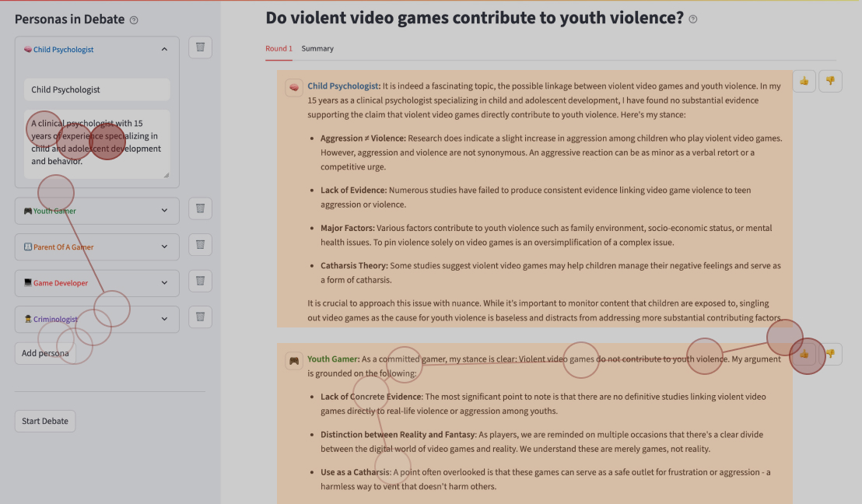This screenshot has height=504, width=862.
Task: Thumbs down Youth Gamer's response
Action: coord(830,354)
